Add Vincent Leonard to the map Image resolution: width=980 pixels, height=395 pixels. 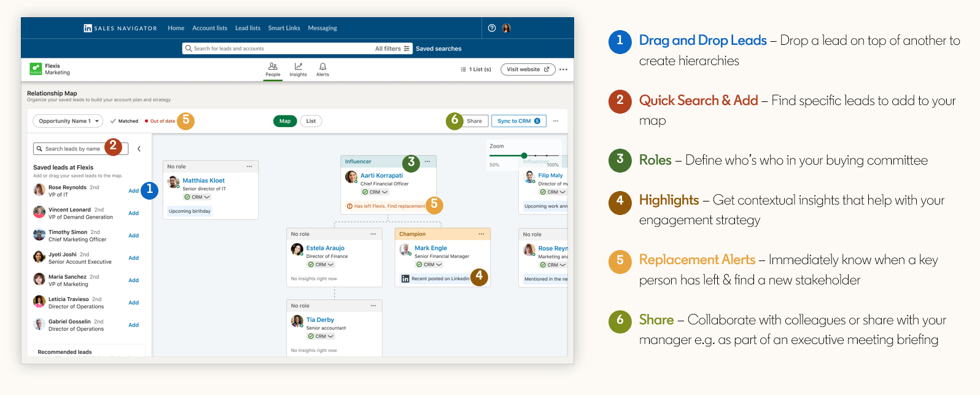tap(134, 213)
